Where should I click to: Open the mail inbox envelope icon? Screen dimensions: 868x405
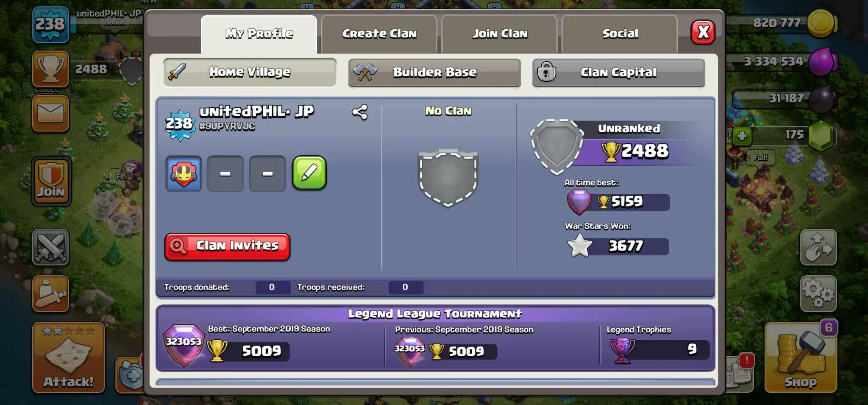coord(50,113)
